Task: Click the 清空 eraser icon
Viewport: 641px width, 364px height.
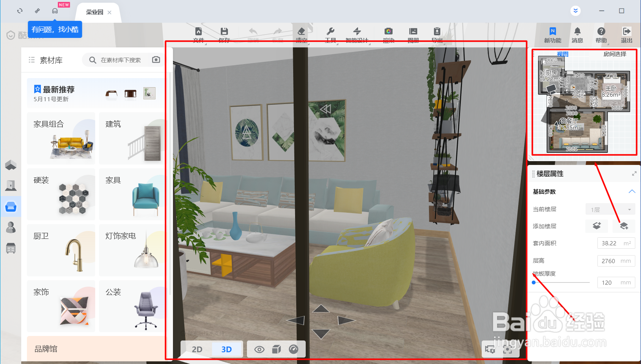Action: pos(301,31)
